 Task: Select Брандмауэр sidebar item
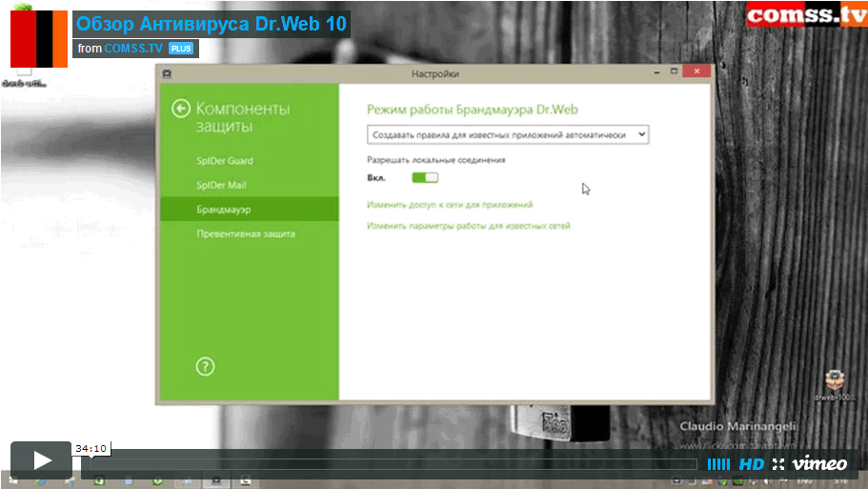pos(250,210)
